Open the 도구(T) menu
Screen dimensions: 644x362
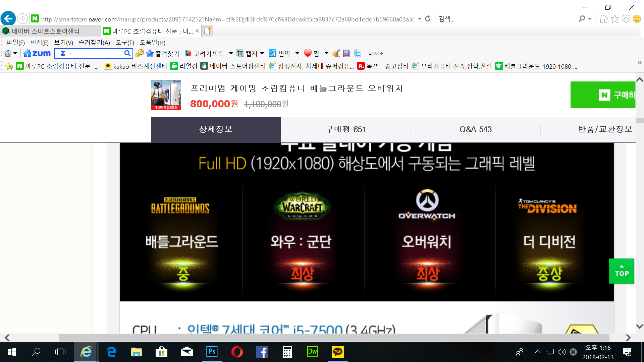pos(125,43)
